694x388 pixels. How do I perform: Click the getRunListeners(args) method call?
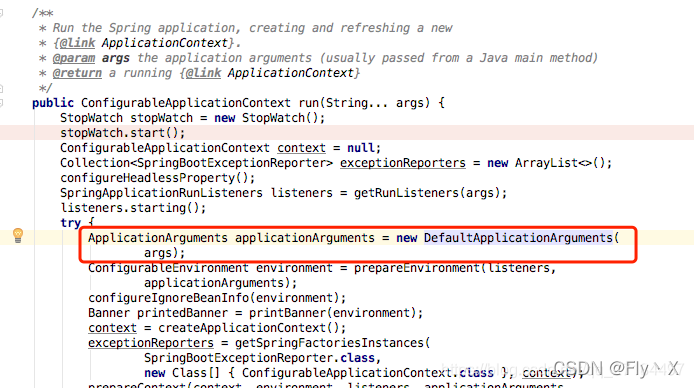430,193
